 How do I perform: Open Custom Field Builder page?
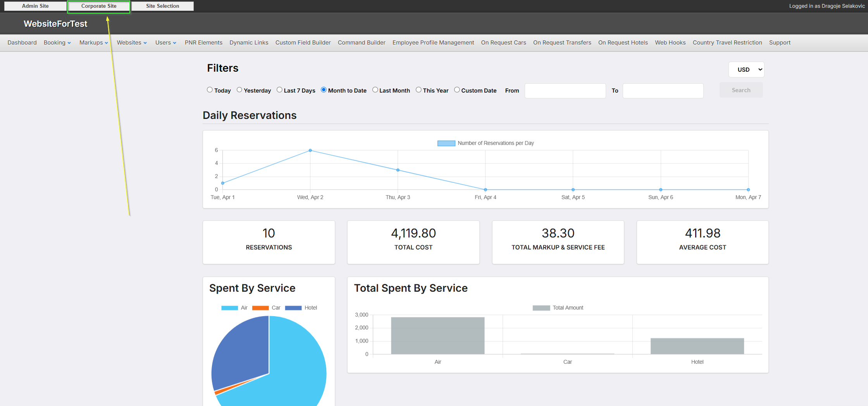[303, 43]
